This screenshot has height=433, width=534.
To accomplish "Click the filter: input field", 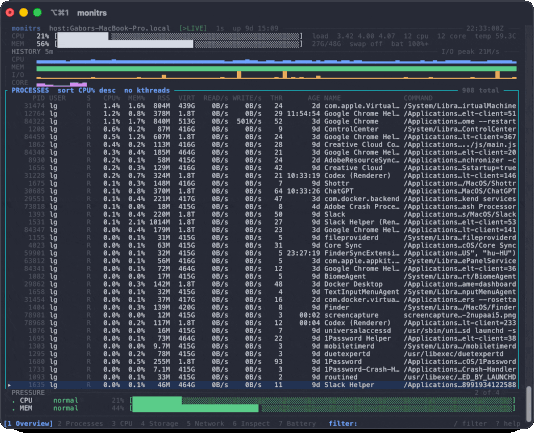I will 343,423.
